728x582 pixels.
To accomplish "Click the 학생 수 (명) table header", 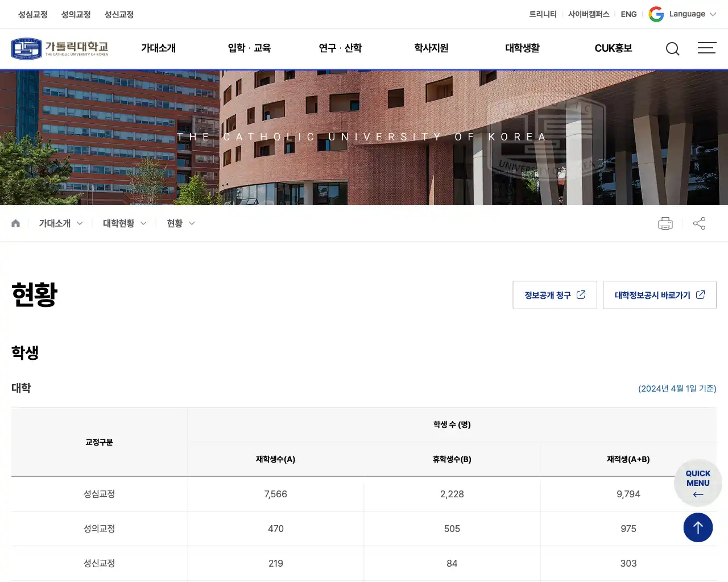I will [452, 425].
